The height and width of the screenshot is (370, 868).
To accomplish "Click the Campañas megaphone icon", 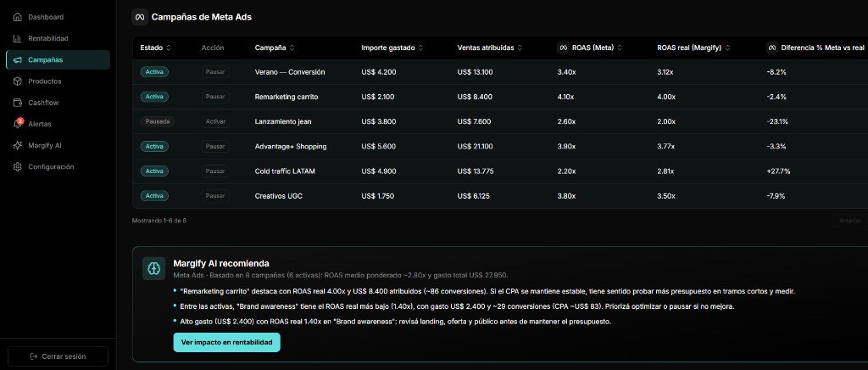I will click(x=18, y=59).
